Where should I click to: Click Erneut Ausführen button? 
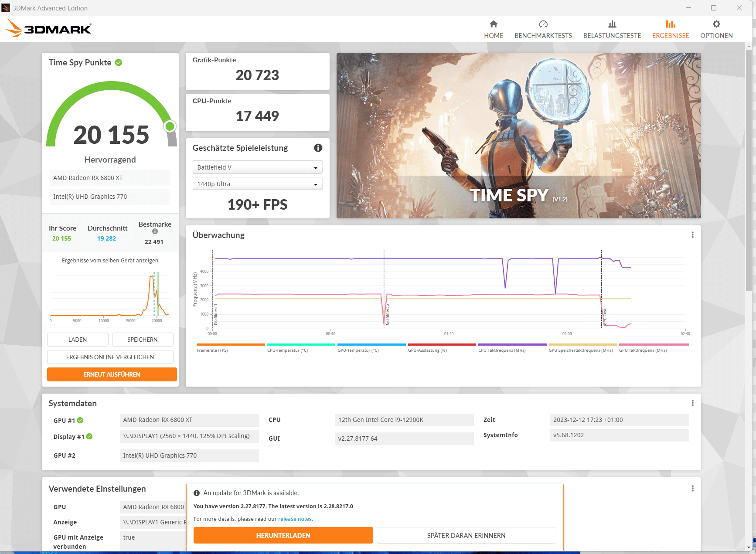[112, 374]
